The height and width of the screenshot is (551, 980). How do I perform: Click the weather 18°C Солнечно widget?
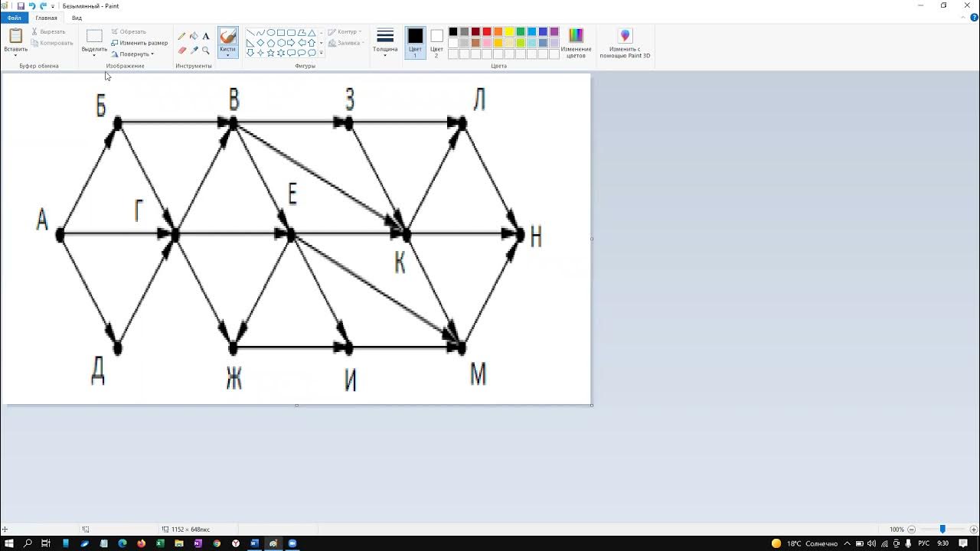[x=805, y=543]
